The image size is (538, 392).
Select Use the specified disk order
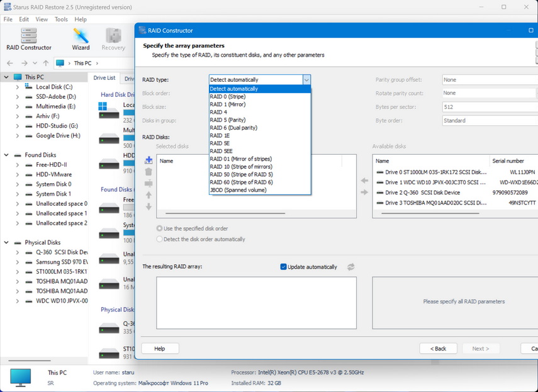tap(159, 228)
